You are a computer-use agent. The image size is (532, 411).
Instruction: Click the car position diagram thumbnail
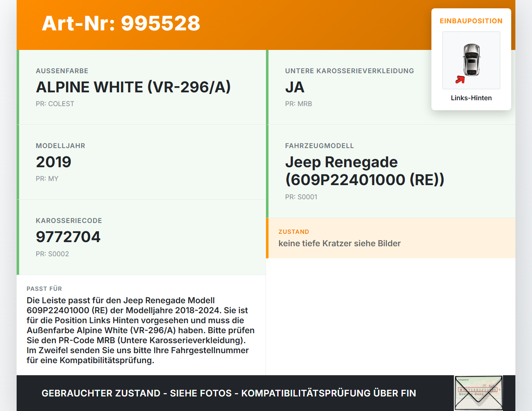(x=471, y=60)
